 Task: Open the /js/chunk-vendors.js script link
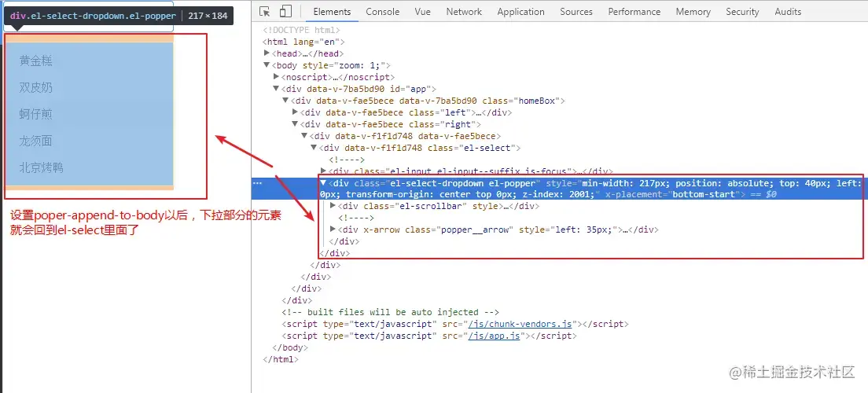520,324
